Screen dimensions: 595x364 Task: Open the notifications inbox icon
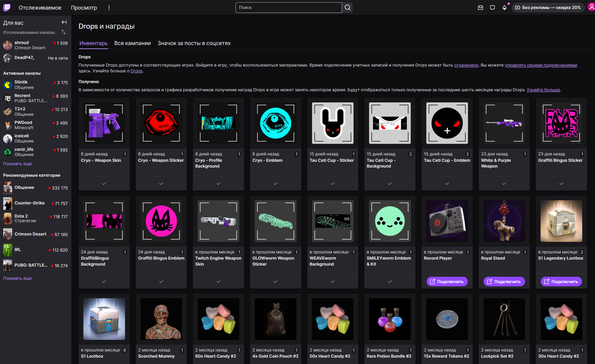[x=480, y=8]
